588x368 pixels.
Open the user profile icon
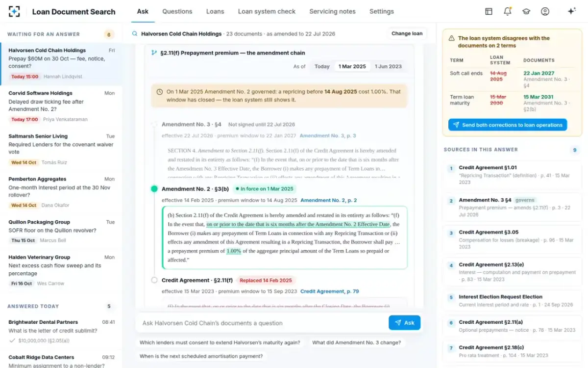(x=545, y=11)
